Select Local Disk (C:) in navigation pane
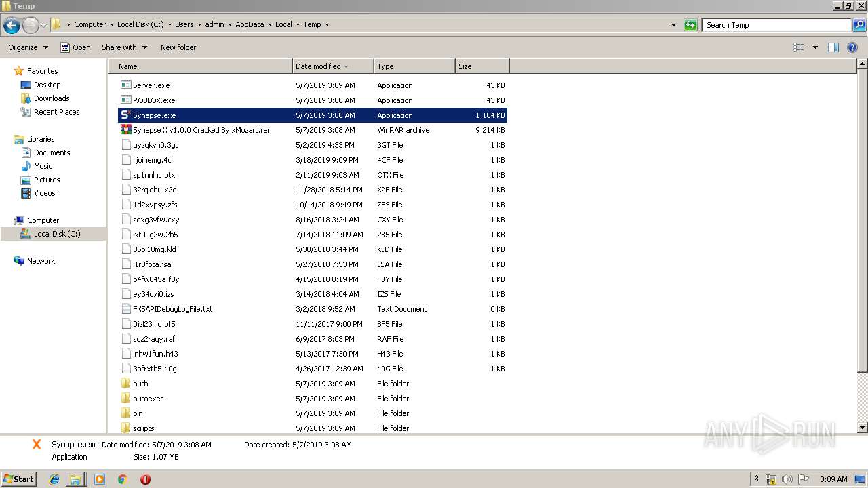Image resolution: width=868 pixels, height=488 pixels. (57, 234)
